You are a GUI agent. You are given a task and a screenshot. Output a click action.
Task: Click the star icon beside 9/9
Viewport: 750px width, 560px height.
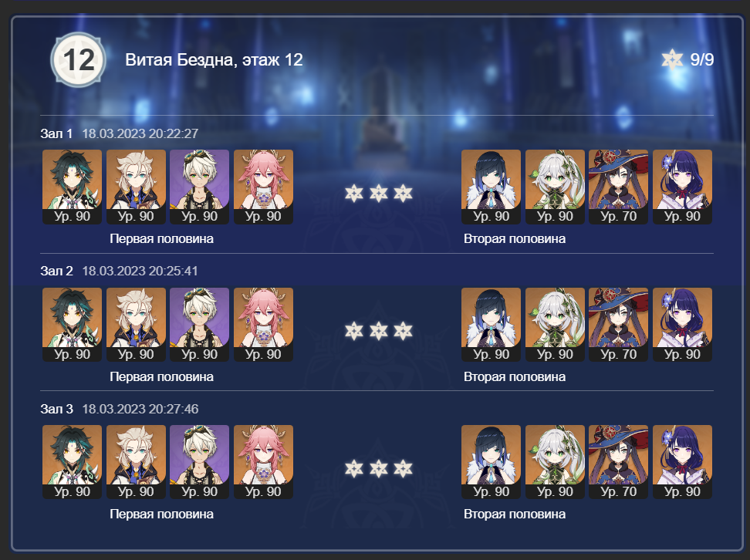[672, 59]
